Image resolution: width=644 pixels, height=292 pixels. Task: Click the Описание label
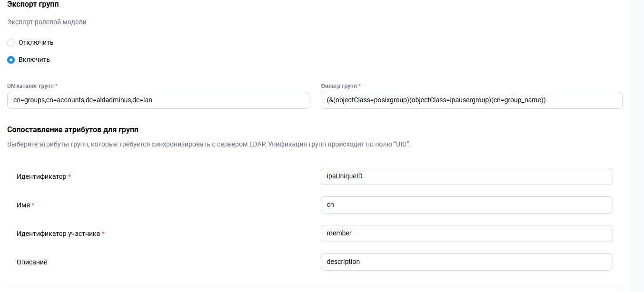point(32,263)
